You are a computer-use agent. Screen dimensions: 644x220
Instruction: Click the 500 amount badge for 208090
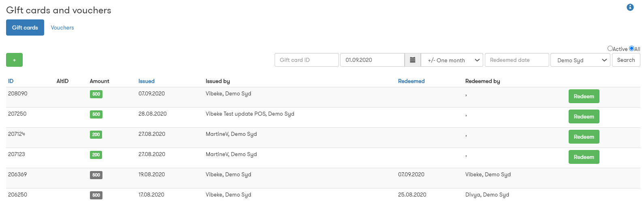(x=96, y=94)
